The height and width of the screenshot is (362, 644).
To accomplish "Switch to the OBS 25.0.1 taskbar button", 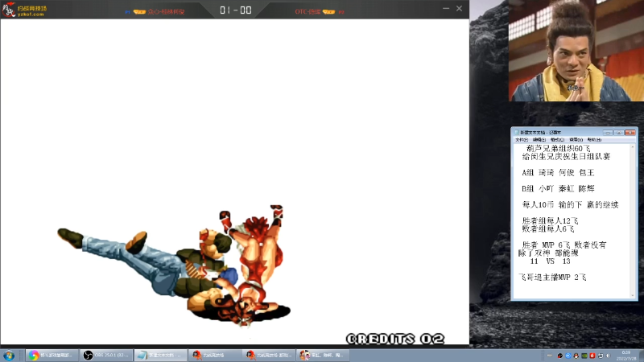I will (x=105, y=355).
